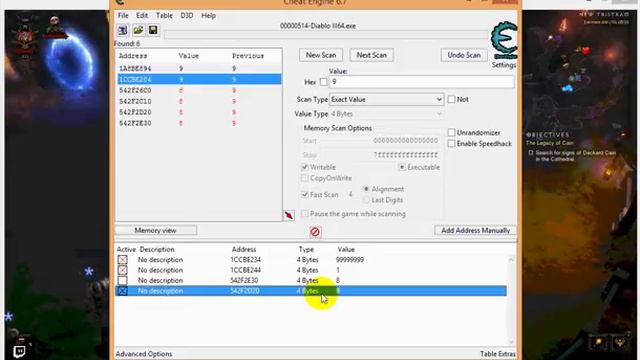Click Add Address Manually
640x360 pixels.
tap(476, 231)
